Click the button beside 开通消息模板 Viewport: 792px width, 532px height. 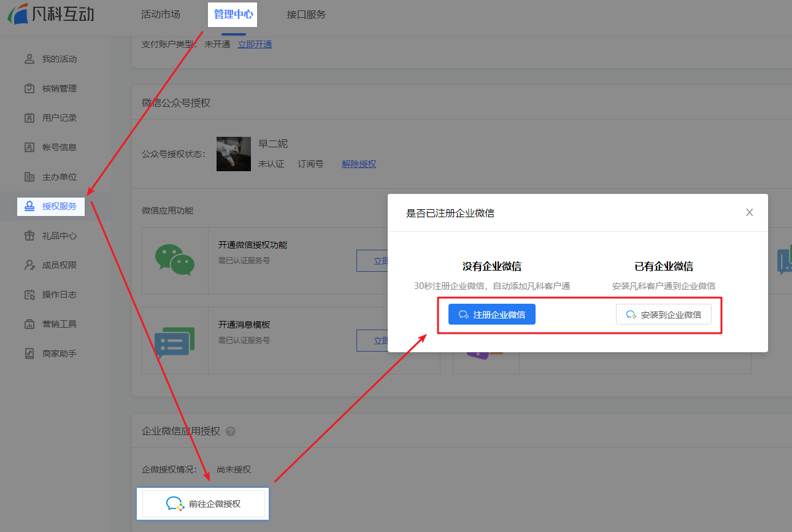(x=372, y=341)
